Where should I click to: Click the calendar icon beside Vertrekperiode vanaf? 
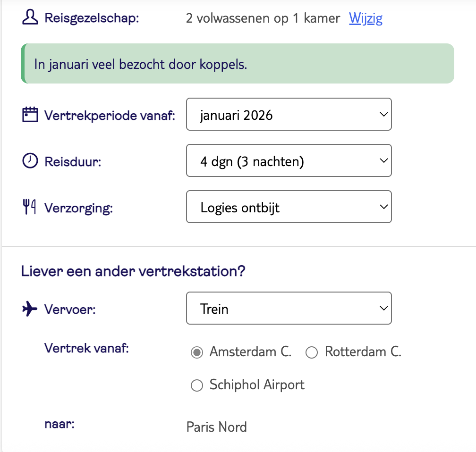pyautogui.click(x=30, y=115)
